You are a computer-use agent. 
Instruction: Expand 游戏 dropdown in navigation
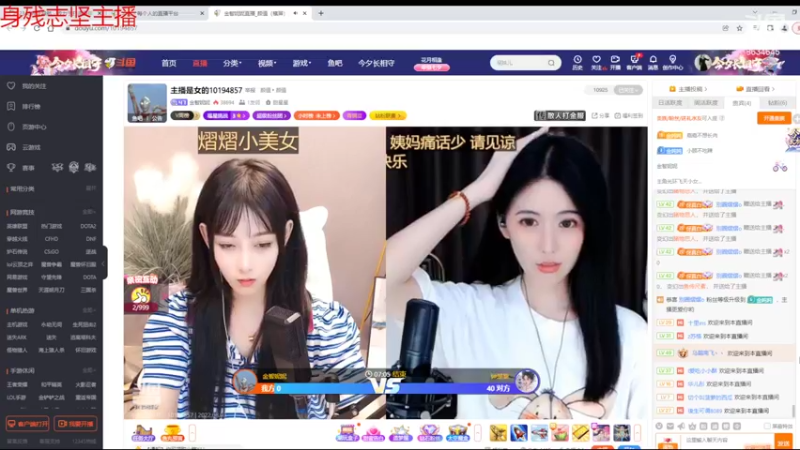(x=302, y=63)
